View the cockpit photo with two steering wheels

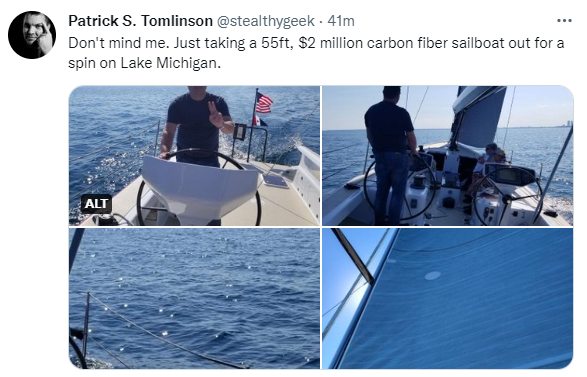click(448, 156)
